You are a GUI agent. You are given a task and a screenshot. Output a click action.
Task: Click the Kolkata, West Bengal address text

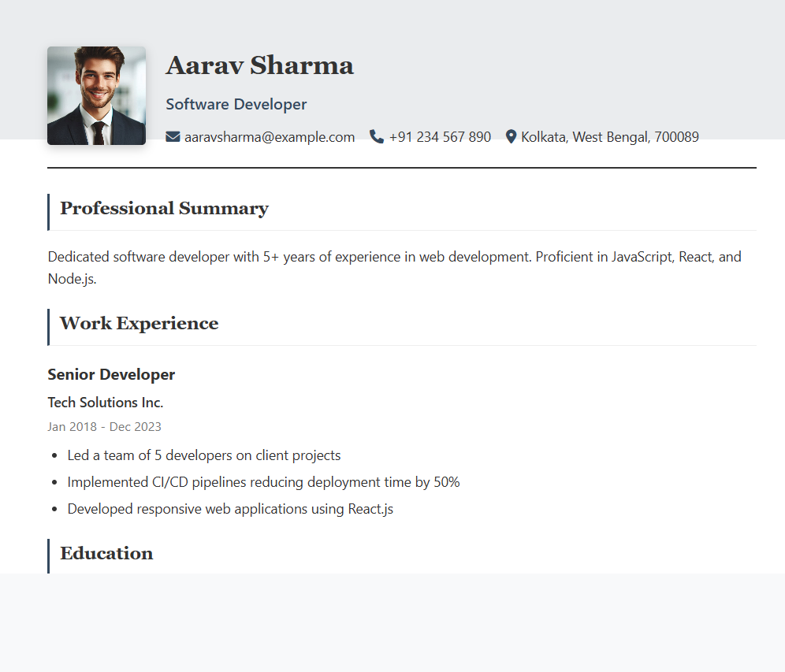pos(609,137)
